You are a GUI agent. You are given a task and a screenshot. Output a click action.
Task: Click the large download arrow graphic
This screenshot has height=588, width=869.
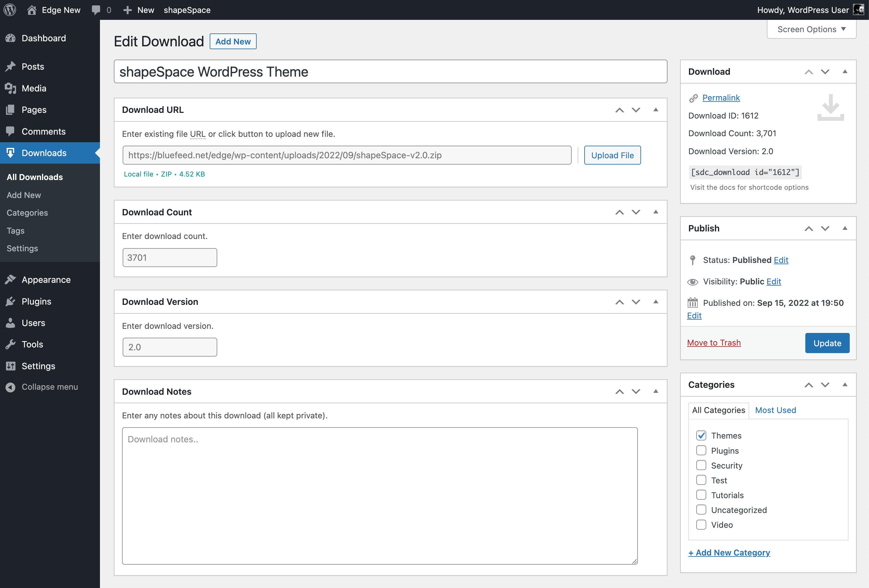831,108
